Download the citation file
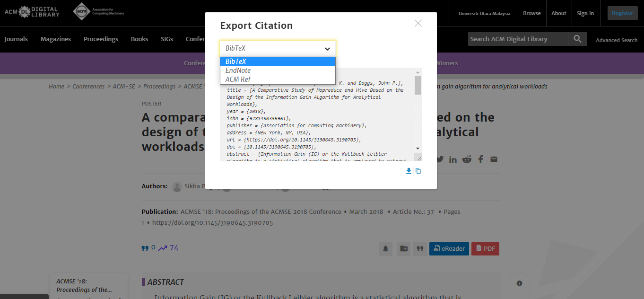This screenshot has width=644, height=299. click(409, 171)
